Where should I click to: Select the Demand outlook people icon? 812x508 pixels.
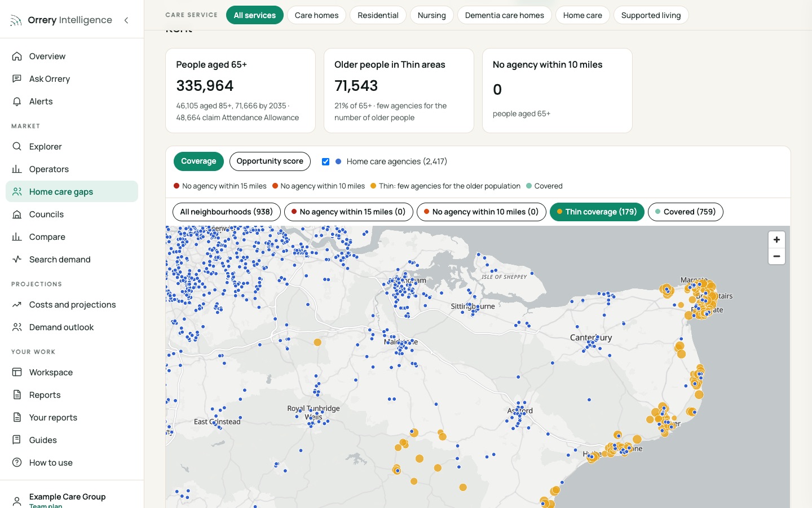click(x=17, y=327)
